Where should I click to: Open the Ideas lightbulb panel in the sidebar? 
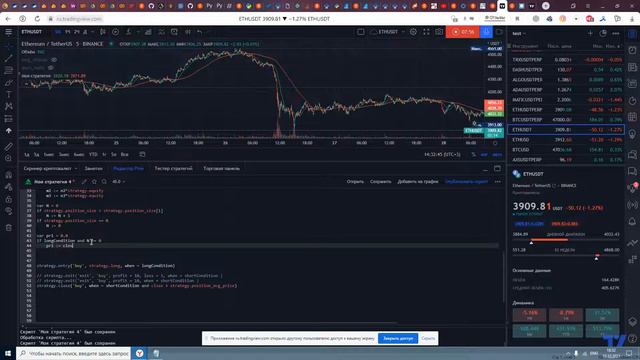tap(632, 134)
